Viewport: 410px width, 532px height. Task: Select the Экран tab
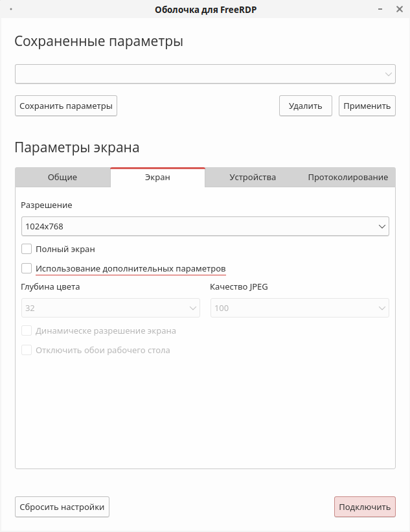157,177
